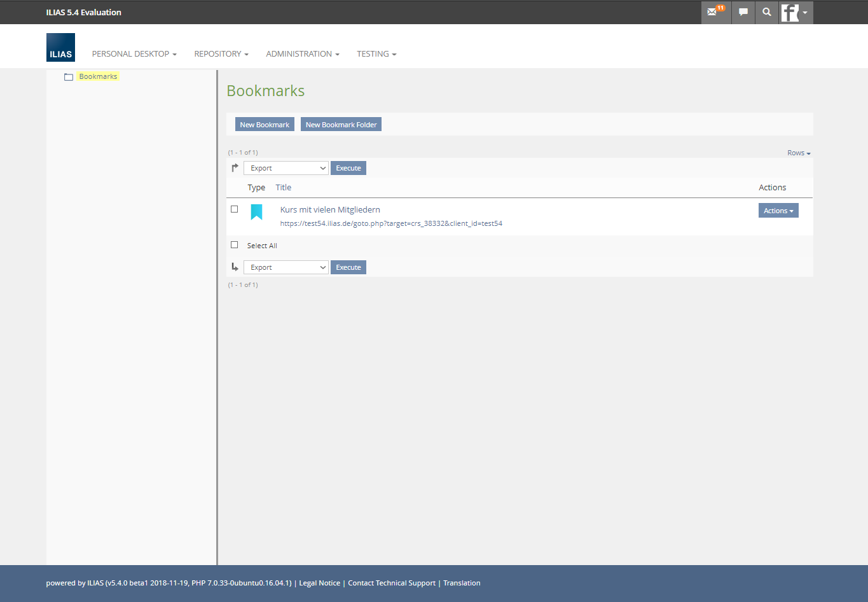Check the Select All checkbox
The height and width of the screenshot is (602, 868).
[234, 245]
